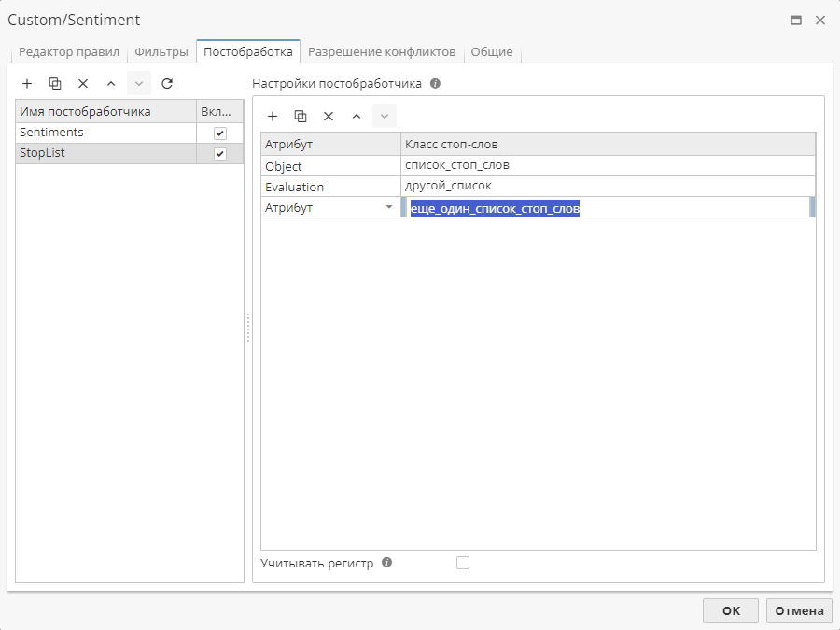Select the Постобработка tab
The height and width of the screenshot is (630, 840).
[248, 52]
